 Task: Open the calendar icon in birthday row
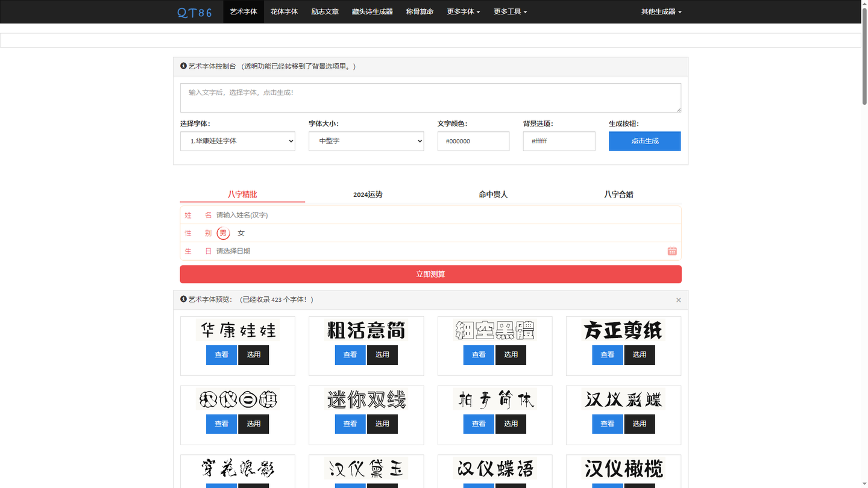[x=672, y=251]
